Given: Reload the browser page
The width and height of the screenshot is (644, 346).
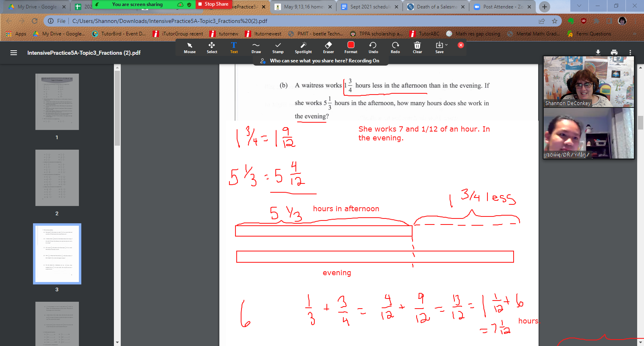Looking at the screenshot, I should [35, 21].
